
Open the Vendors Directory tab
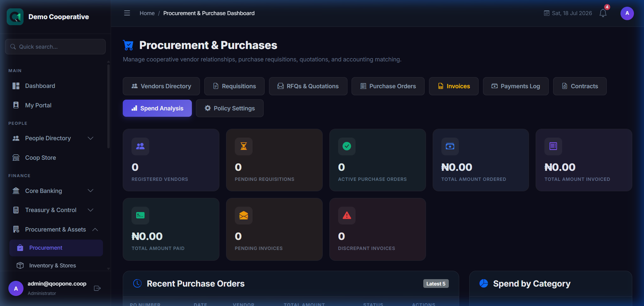pos(161,86)
